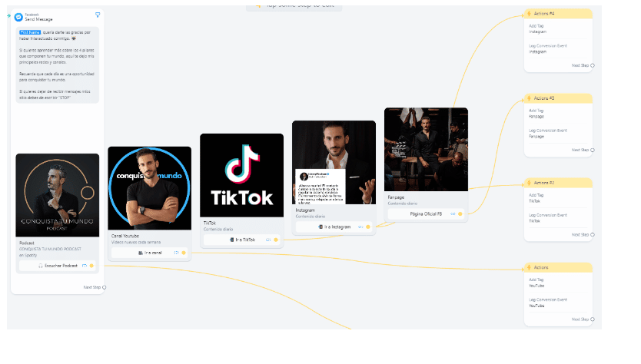Select the Next Step connector on Send Message
This screenshot has height=364, width=641.
pyautogui.click(x=105, y=287)
